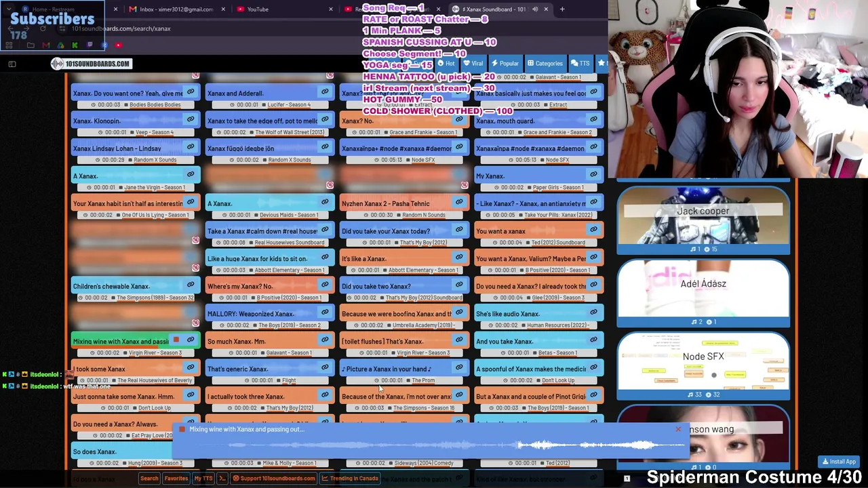Screen dimensions: 868x488
Task: Copy link for 'My Xanax' sound
Action: tap(593, 175)
